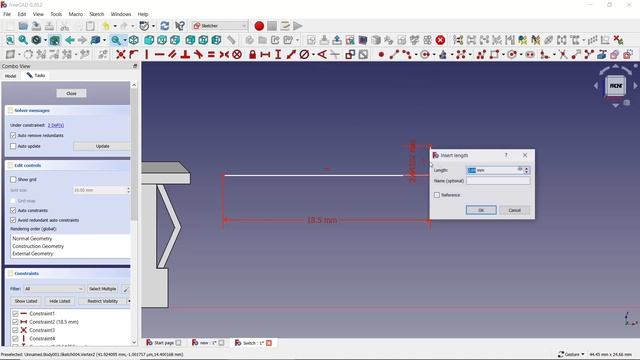The width and height of the screenshot is (640, 360).
Task: Select the block constraint icon
Action: click(237, 54)
